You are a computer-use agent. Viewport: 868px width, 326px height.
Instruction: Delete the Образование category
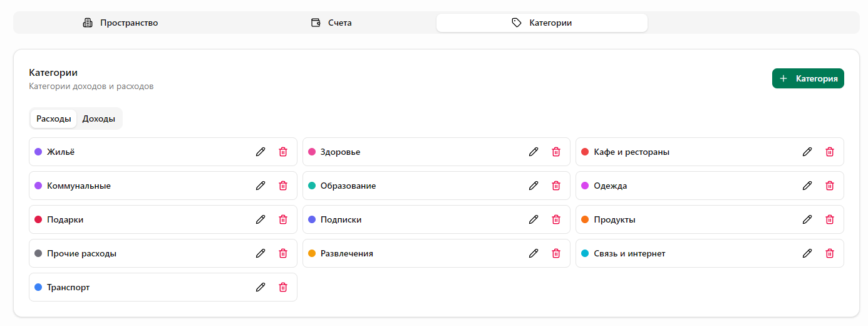pos(556,186)
